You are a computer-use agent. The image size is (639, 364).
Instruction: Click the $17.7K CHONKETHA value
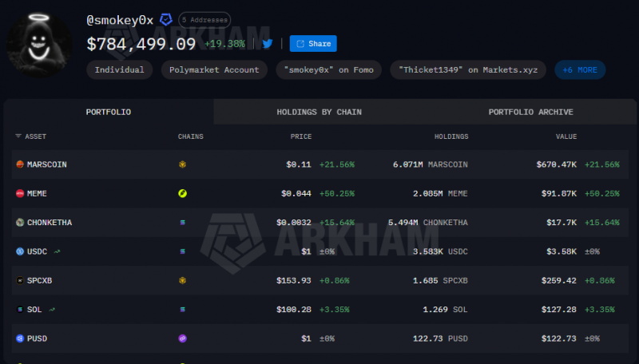[562, 222]
